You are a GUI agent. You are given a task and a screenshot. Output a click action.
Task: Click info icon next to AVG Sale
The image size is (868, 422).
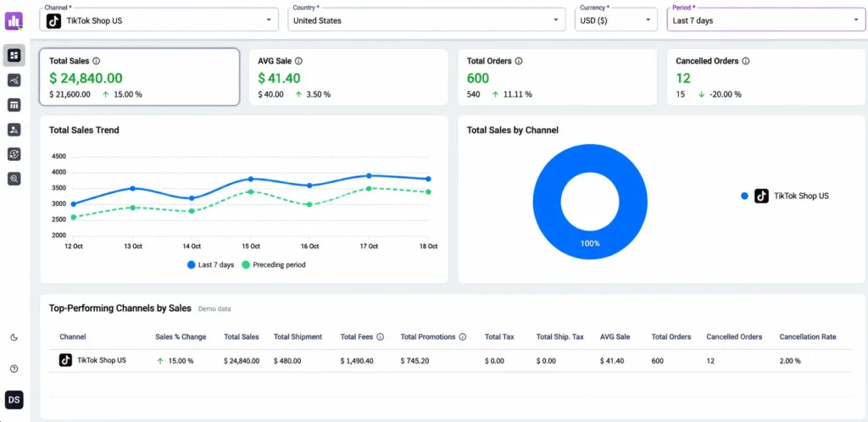[298, 61]
